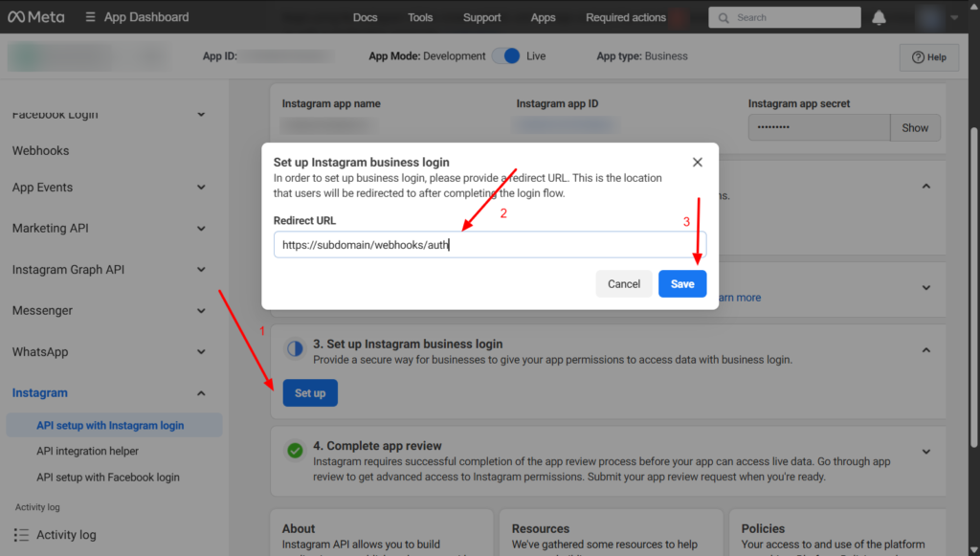Click the Redirect URL input field

click(x=490, y=245)
